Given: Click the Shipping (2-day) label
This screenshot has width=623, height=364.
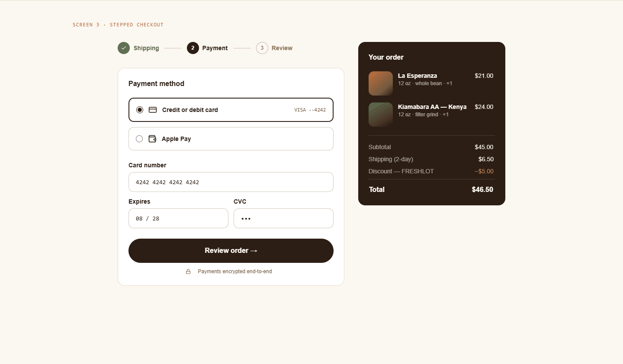Looking at the screenshot, I should click(391, 159).
